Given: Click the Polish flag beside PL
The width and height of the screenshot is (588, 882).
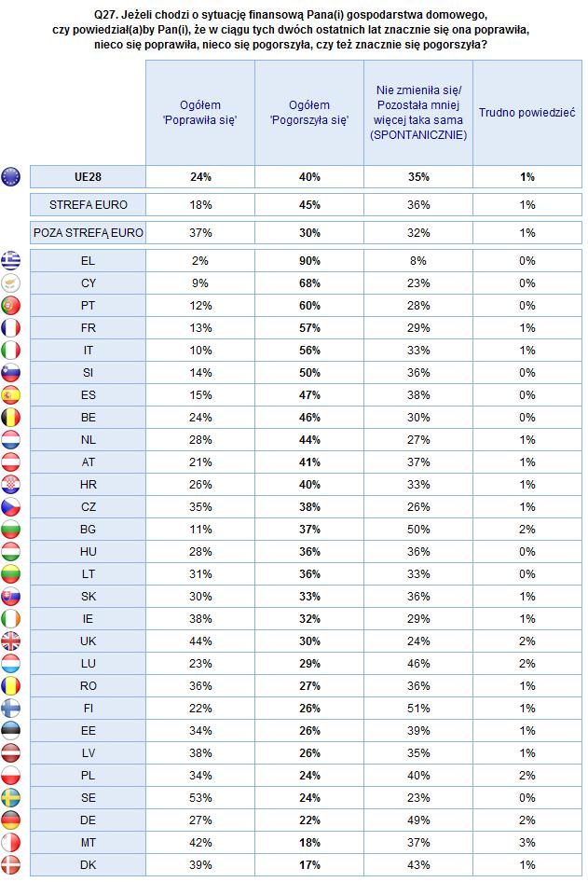Looking at the screenshot, I should pos(10,775).
